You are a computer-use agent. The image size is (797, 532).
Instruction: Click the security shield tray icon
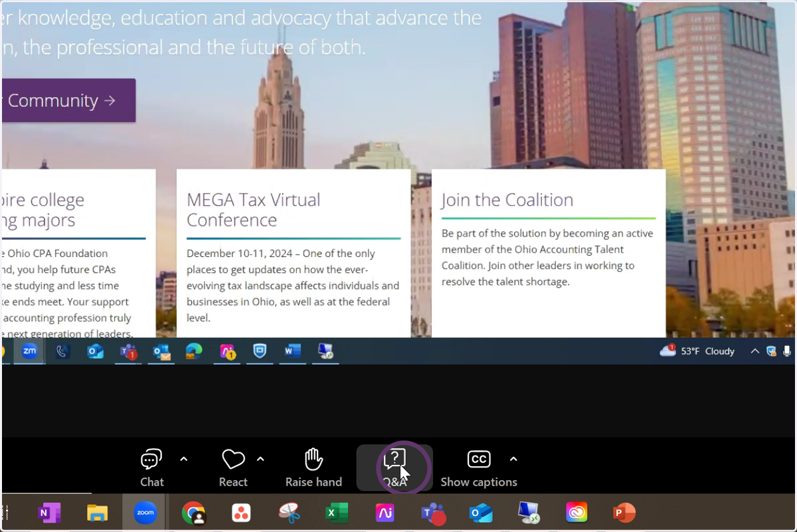click(771, 351)
